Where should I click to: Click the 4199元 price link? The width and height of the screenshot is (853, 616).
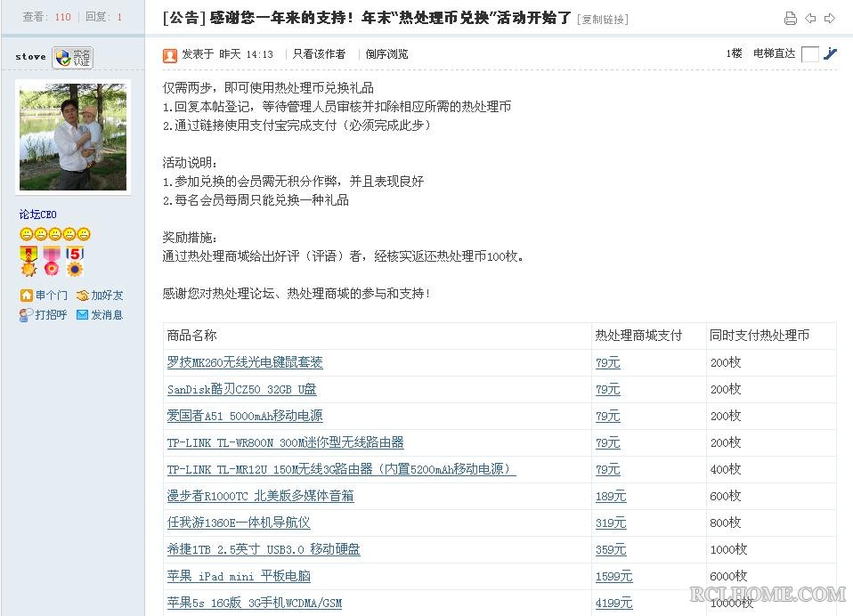click(613, 603)
